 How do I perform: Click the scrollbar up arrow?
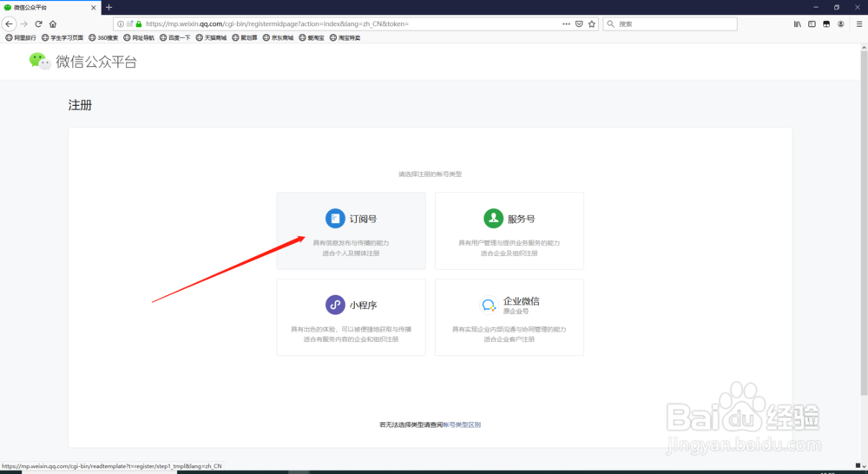click(864, 48)
